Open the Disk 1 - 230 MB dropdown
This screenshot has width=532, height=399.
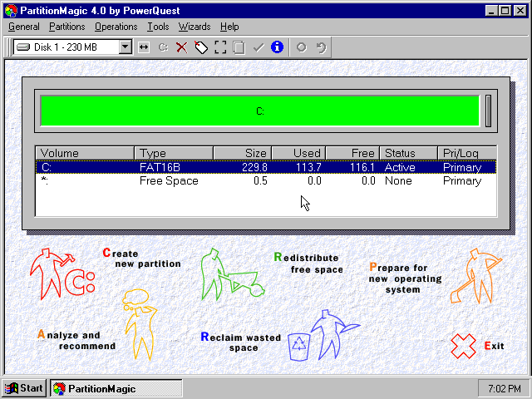pyautogui.click(x=126, y=47)
